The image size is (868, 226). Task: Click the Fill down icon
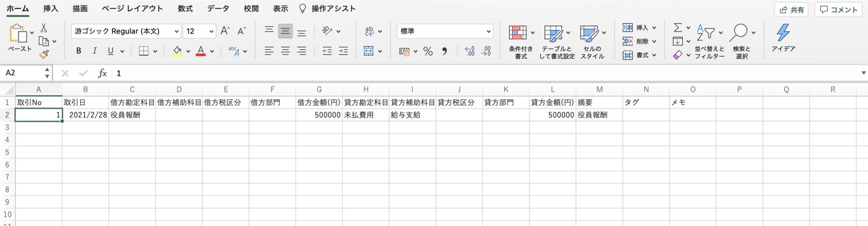pos(677,42)
